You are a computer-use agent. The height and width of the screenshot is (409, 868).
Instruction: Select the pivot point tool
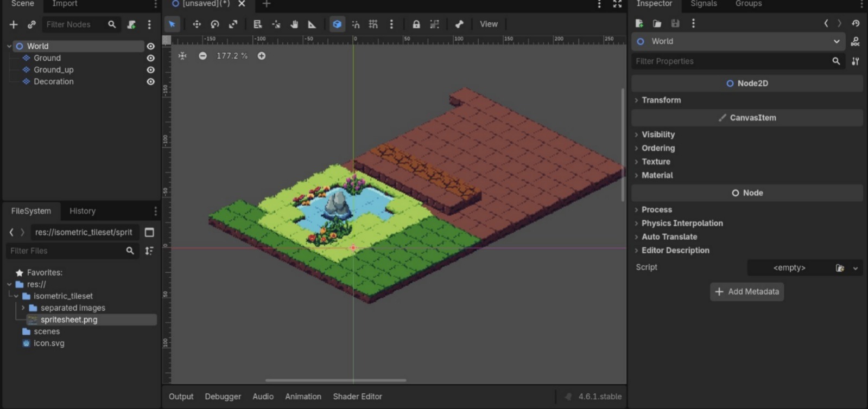click(x=276, y=24)
